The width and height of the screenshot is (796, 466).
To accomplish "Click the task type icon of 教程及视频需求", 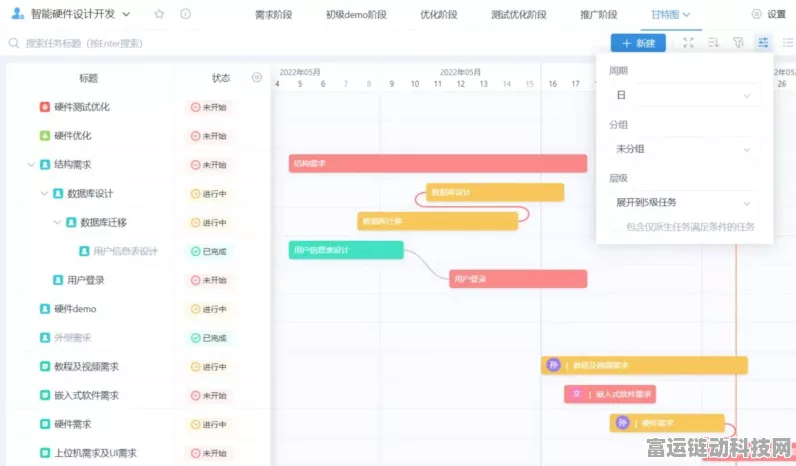I will pyautogui.click(x=45, y=367).
